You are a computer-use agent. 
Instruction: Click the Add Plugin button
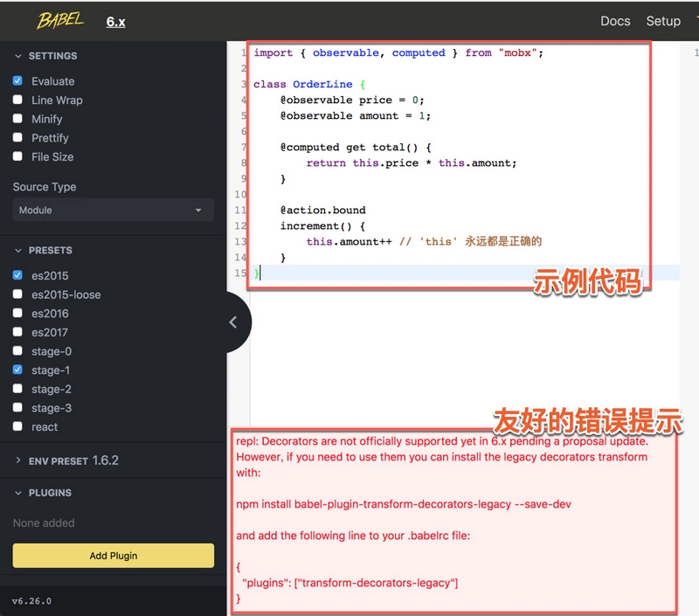pyautogui.click(x=114, y=556)
